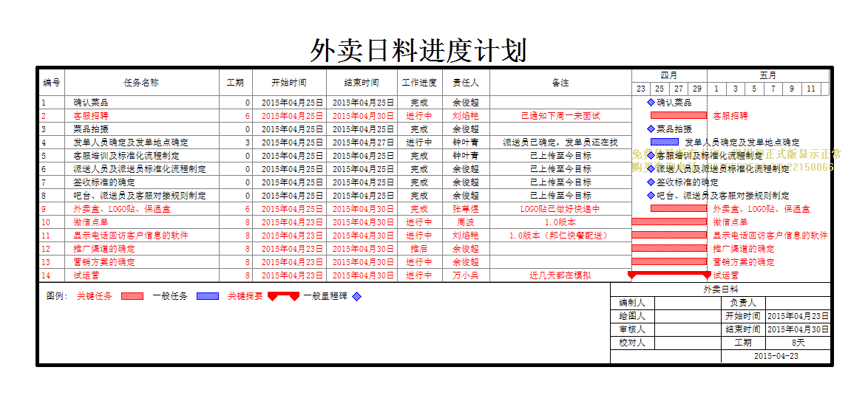Click the 营销方案的确定 label beside its Gantt bar
Viewport: 868px width, 401px height.
[744, 261]
